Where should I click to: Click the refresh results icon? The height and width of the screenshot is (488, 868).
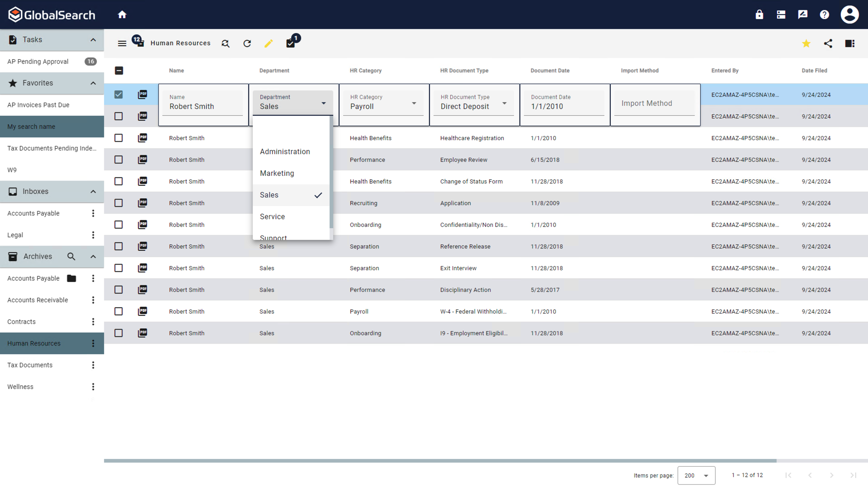tap(247, 43)
